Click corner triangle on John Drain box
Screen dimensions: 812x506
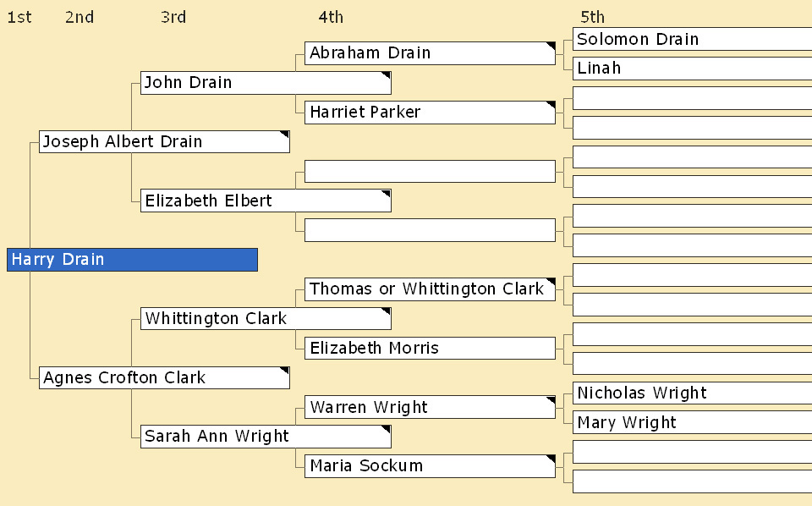pyautogui.click(x=386, y=76)
